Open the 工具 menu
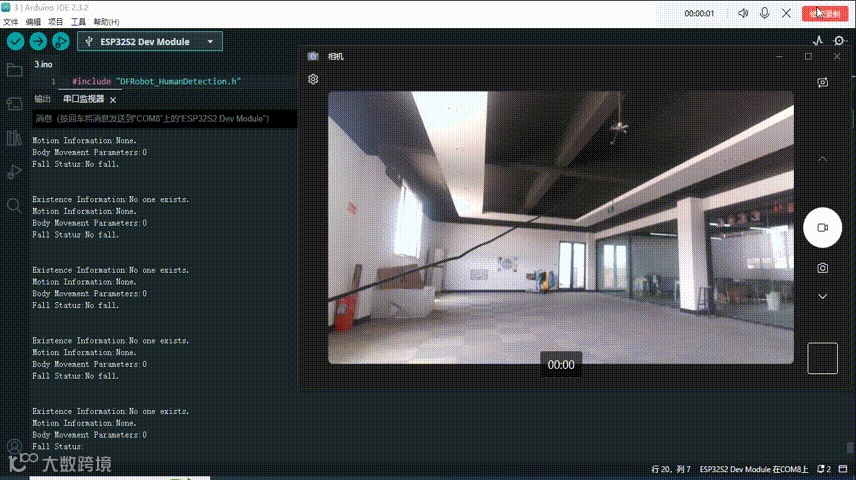 pyautogui.click(x=78, y=22)
